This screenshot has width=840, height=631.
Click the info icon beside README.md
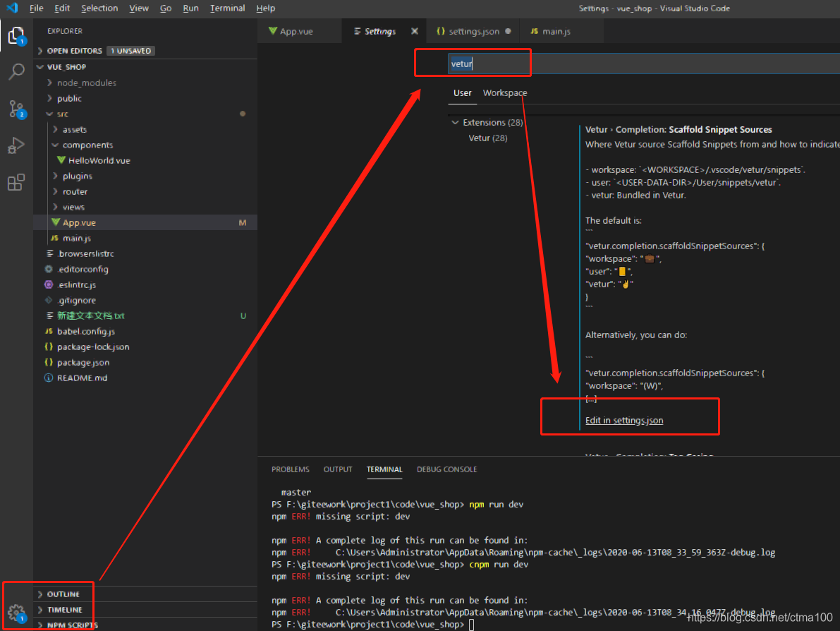tap(47, 378)
